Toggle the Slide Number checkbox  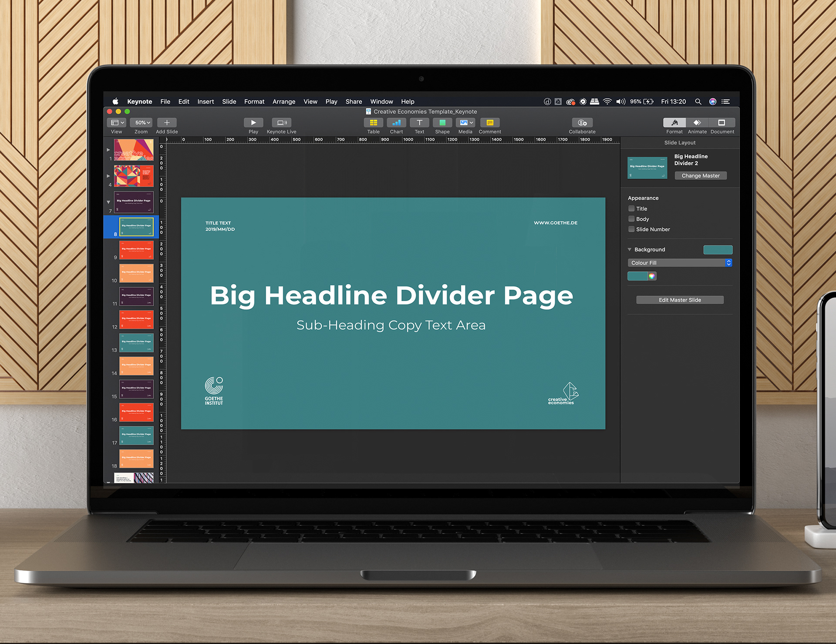coord(631,229)
